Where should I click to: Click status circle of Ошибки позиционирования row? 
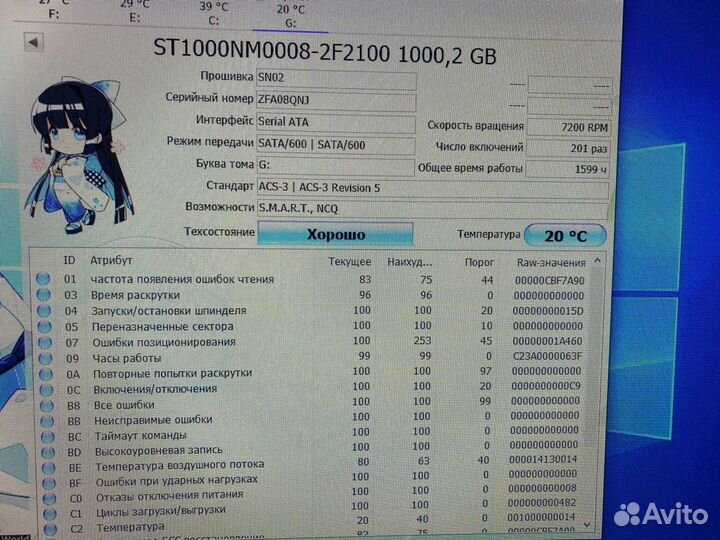point(45,342)
